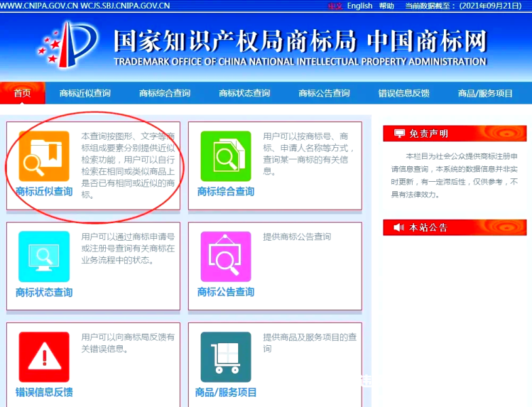Click the 商标近似查询 card title link
This screenshot has width=532, height=407.
point(44,191)
